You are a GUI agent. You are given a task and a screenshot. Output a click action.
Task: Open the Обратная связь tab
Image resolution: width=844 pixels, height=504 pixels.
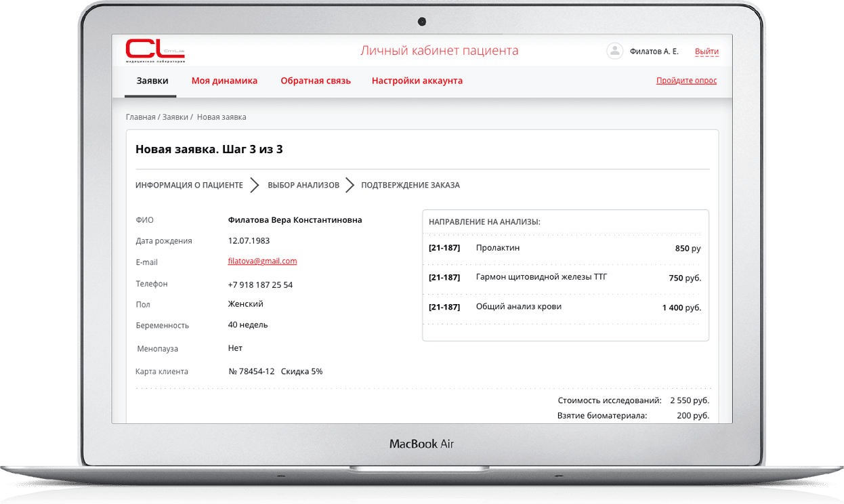pyautogui.click(x=316, y=81)
